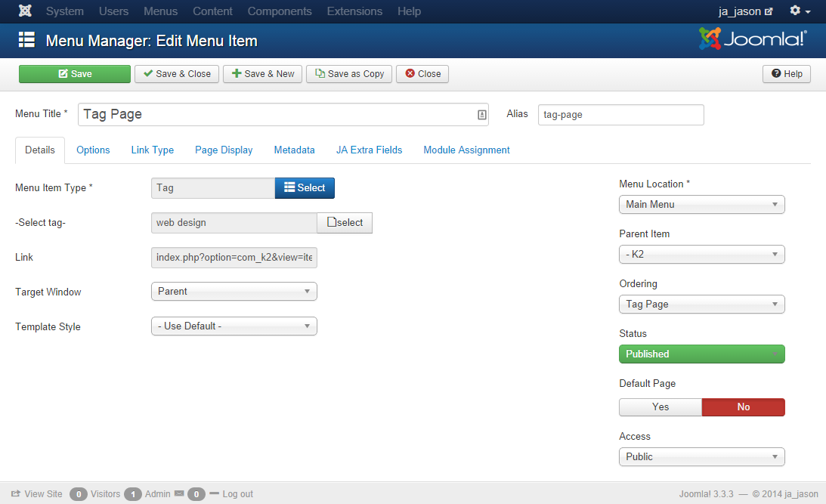
Task: Open the Target Window dropdown
Action: pyautogui.click(x=234, y=292)
